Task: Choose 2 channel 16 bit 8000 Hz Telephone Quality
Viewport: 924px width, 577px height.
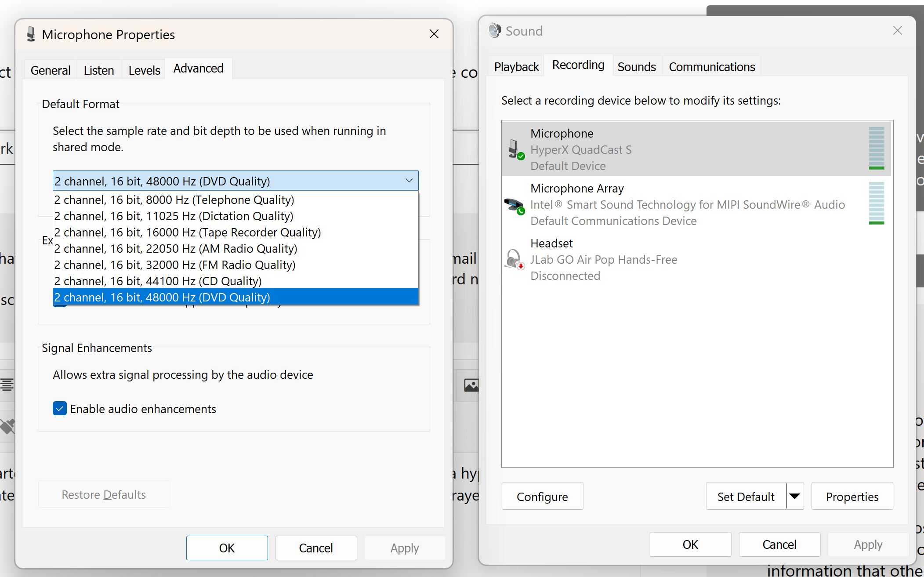Action: (174, 200)
